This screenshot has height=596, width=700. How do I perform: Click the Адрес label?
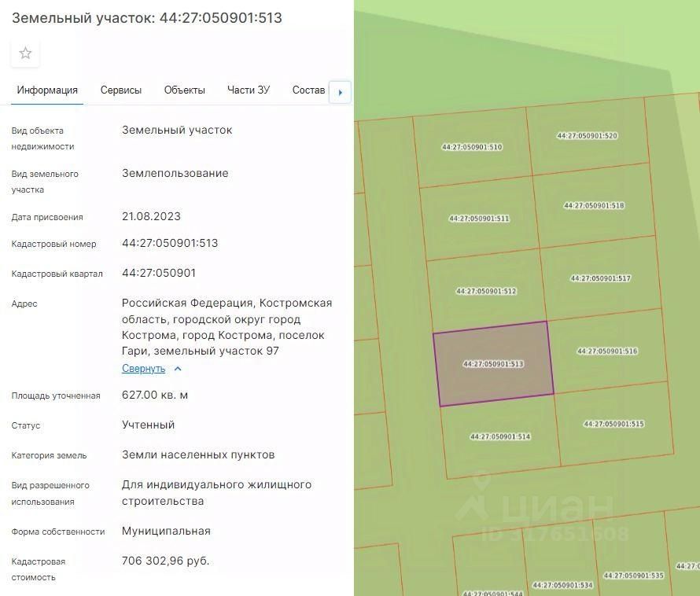coord(24,304)
